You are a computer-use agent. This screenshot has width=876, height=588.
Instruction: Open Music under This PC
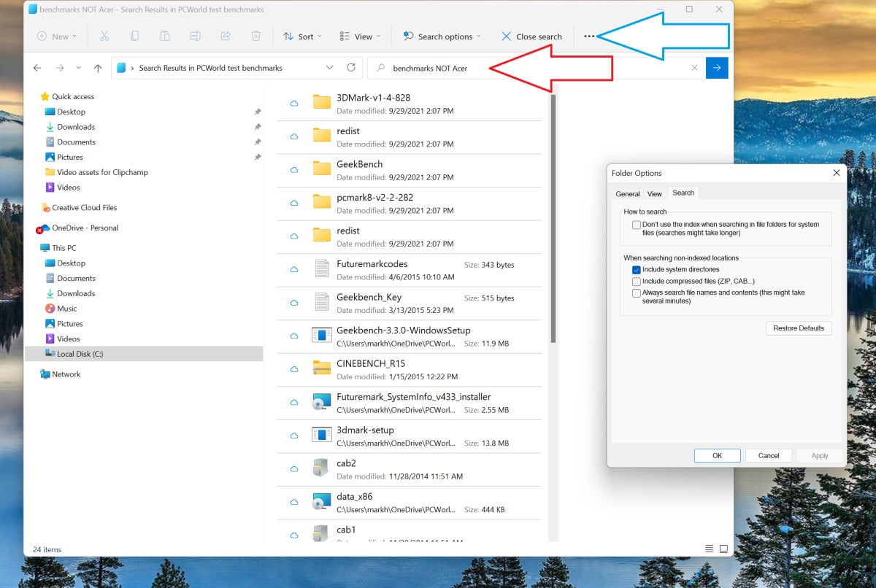pyautogui.click(x=67, y=309)
